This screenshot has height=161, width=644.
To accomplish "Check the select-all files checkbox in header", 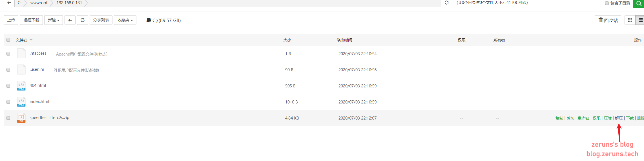I will point(8,40).
